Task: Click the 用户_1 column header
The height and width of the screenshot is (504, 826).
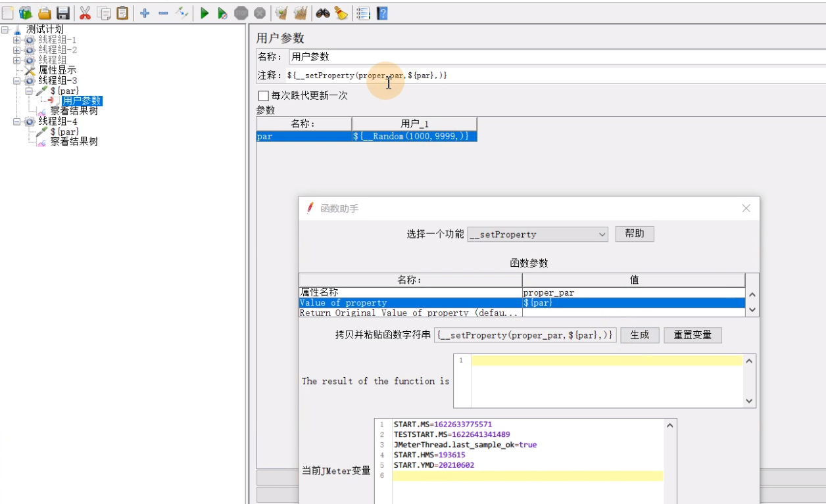Action: [x=414, y=124]
